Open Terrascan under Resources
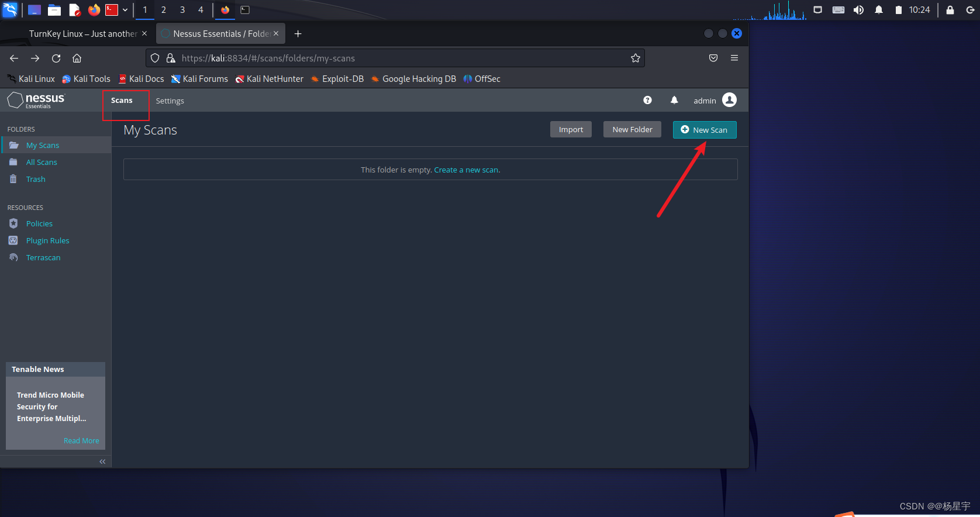The width and height of the screenshot is (980, 517). click(43, 257)
